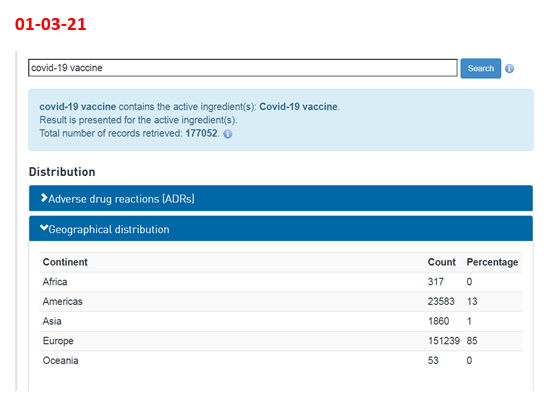Click the Oceania count value 53
556x420 pixels.
(x=433, y=360)
